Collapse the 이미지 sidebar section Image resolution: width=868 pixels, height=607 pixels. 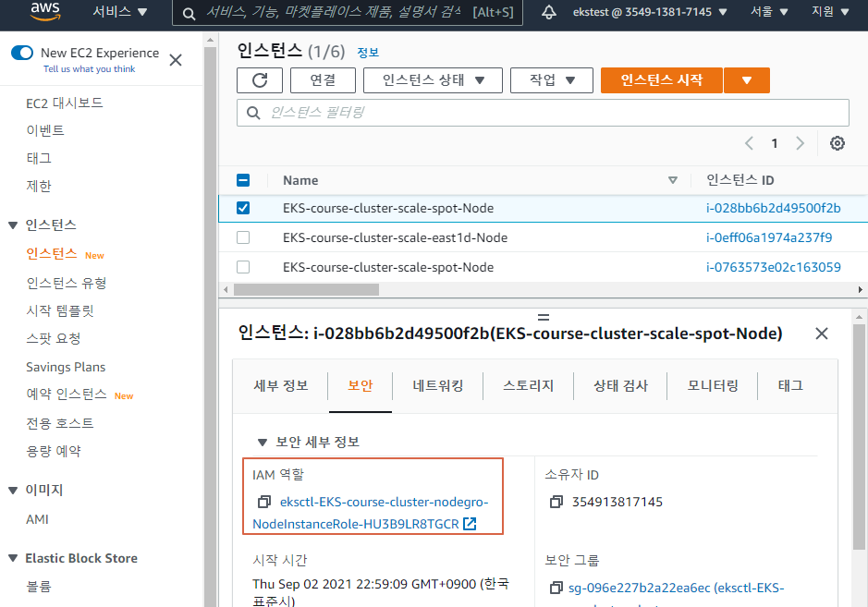(13, 491)
